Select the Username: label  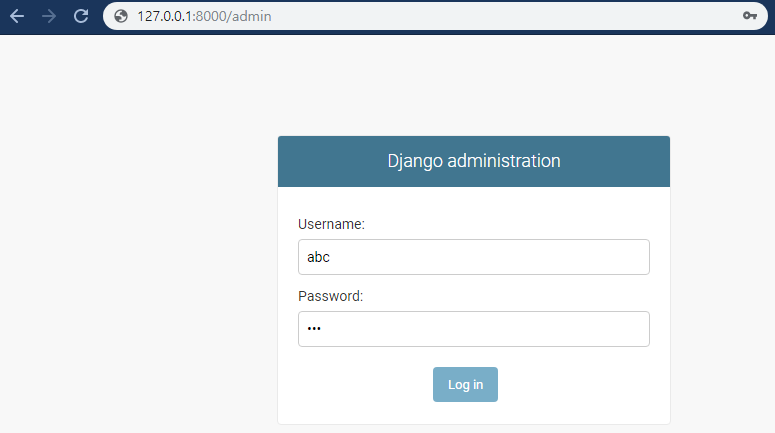(331, 224)
